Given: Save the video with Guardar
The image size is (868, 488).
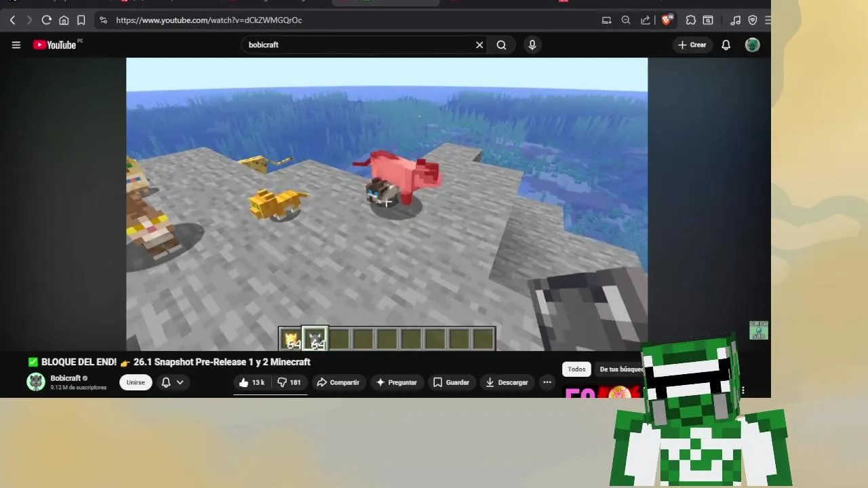Looking at the screenshot, I should click(x=451, y=382).
